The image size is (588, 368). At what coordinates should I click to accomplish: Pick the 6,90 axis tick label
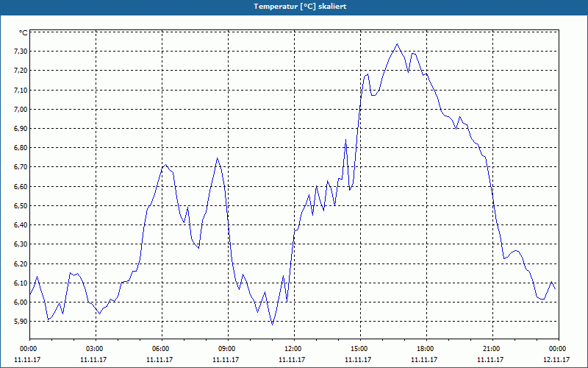click(21, 129)
